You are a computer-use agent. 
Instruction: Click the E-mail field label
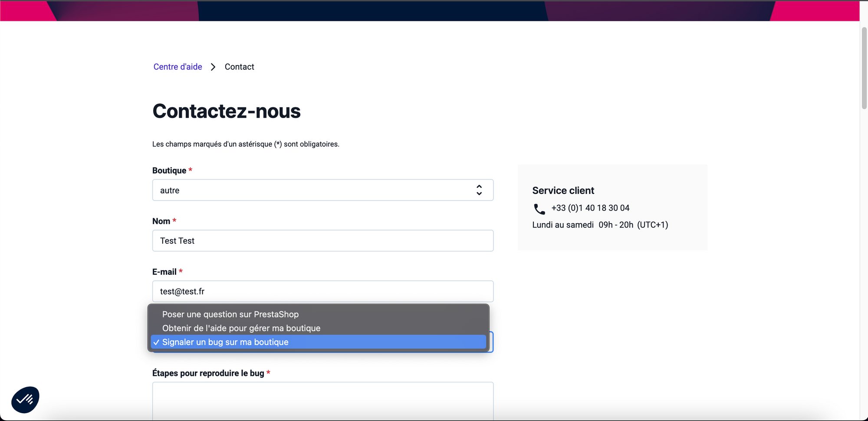coord(164,272)
